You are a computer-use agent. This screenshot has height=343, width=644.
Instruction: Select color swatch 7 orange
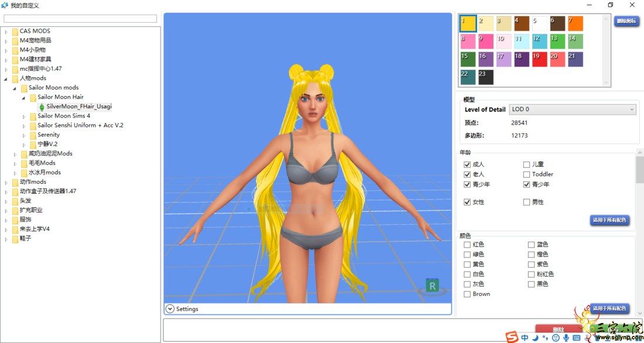click(576, 23)
